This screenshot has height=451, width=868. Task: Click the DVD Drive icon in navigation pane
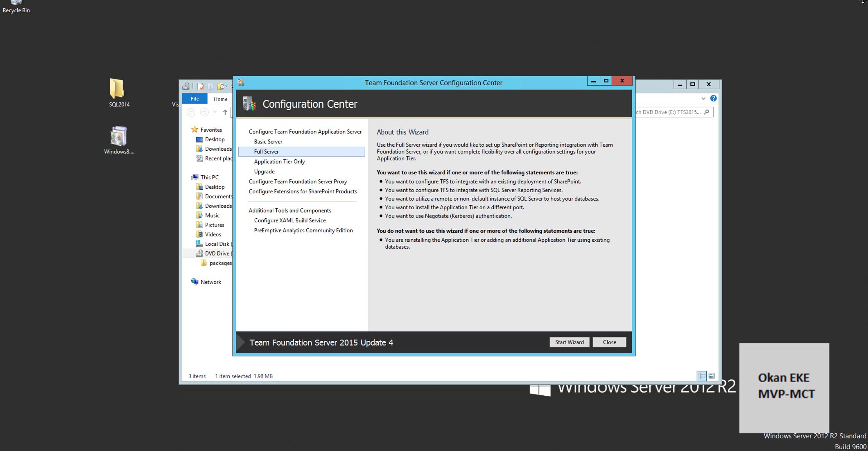click(x=199, y=253)
